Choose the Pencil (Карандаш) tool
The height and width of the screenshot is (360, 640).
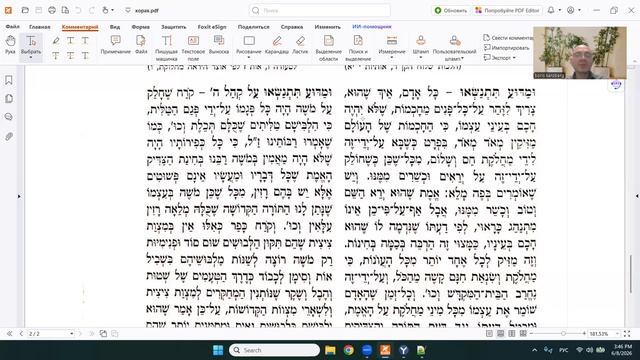pos(277,44)
